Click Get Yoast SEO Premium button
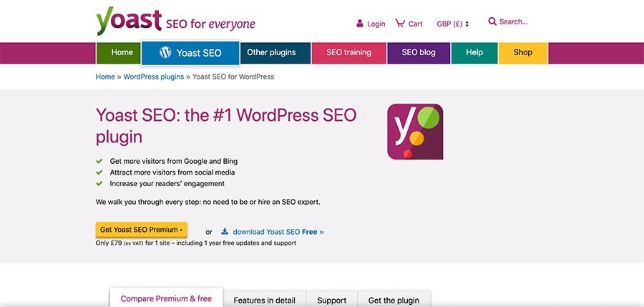 point(142,230)
